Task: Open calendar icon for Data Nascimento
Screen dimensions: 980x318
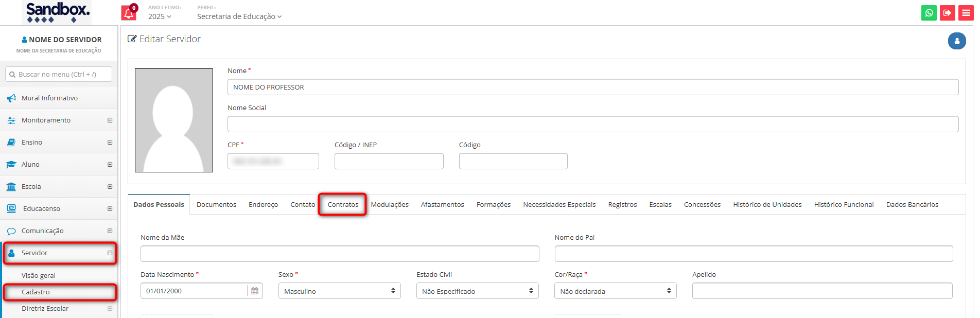Action: pyautogui.click(x=255, y=291)
